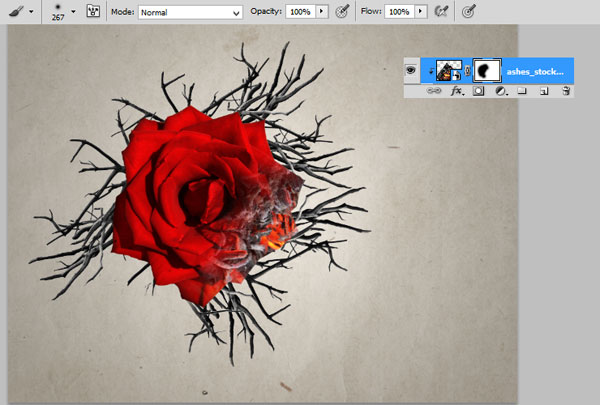This screenshot has width=600, height=405.
Task: Select the ashes_stock layer thumbnail
Action: tap(449, 70)
